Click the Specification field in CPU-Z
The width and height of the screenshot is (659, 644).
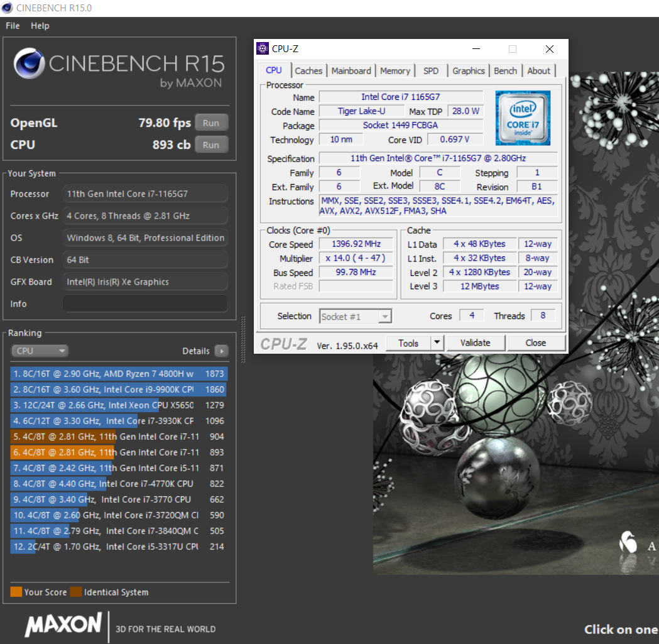(438, 158)
